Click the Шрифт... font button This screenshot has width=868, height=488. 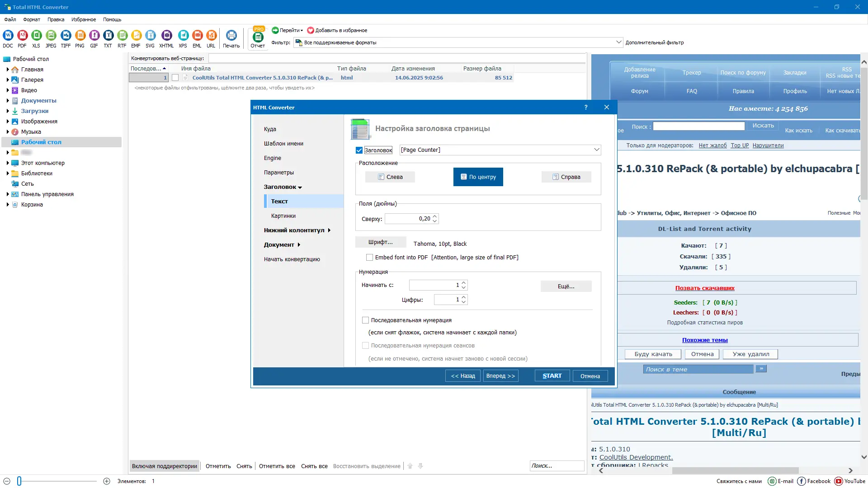(x=381, y=243)
